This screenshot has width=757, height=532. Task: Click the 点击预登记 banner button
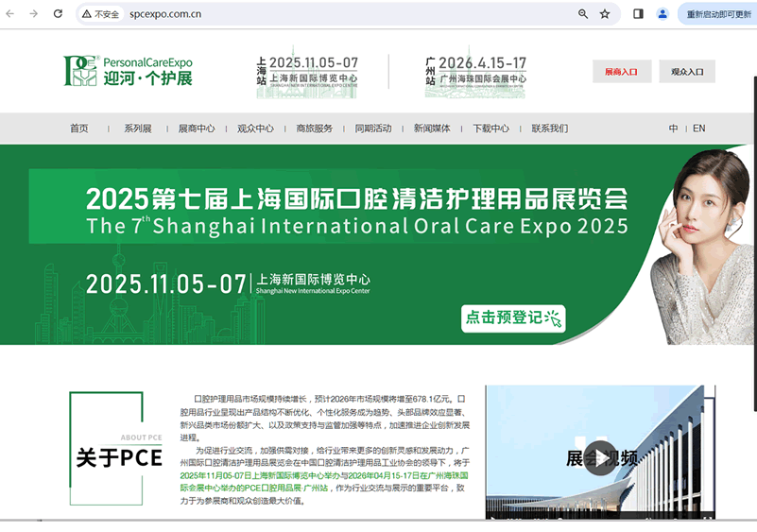click(x=512, y=318)
